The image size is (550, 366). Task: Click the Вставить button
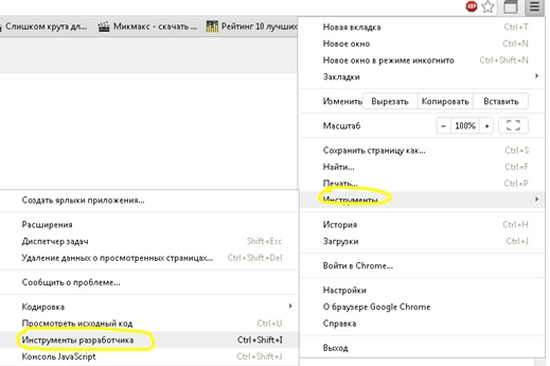point(501,101)
